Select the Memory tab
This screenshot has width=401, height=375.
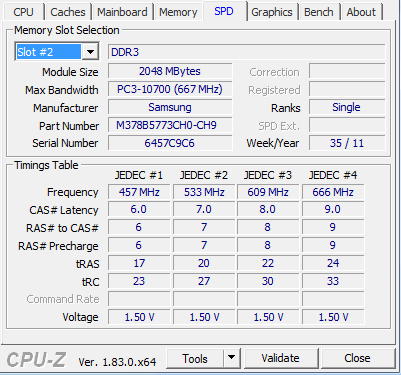click(x=178, y=12)
